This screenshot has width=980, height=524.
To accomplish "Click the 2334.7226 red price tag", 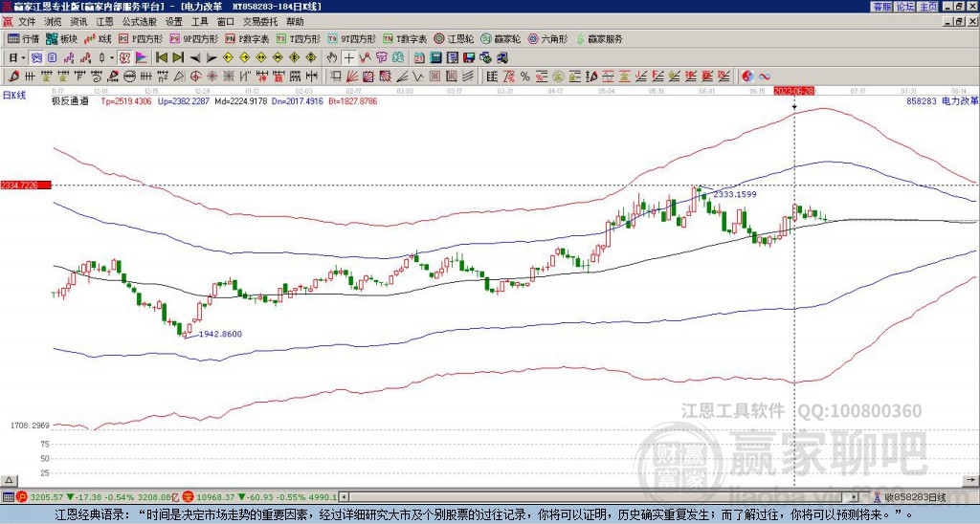I will click(x=25, y=186).
